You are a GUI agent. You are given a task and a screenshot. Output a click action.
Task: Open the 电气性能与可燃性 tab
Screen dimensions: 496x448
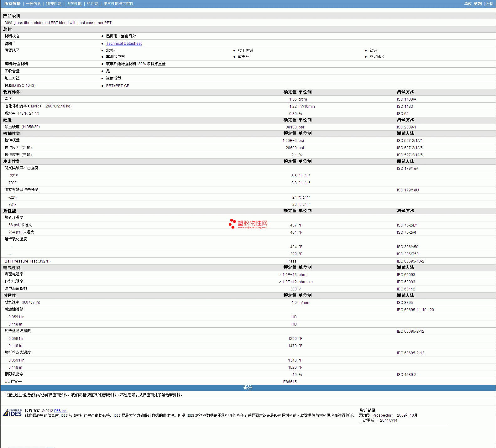click(x=118, y=4)
